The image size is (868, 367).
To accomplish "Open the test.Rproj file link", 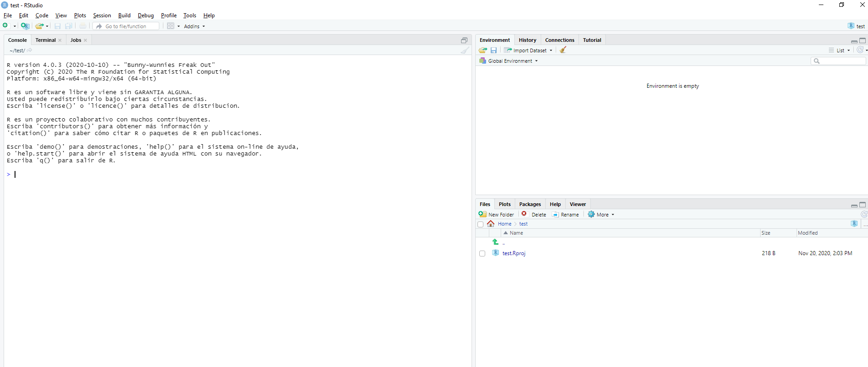I will [x=514, y=253].
